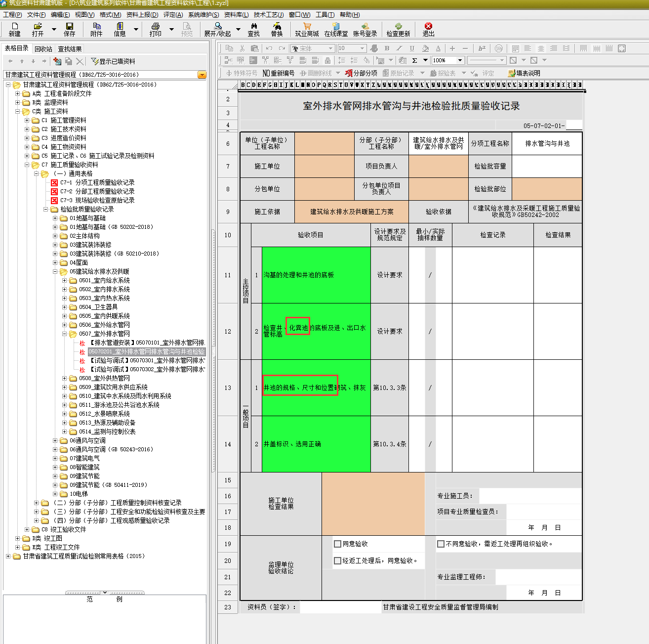Click the 特殊符号 button
This screenshot has height=644, width=649.
point(242,73)
